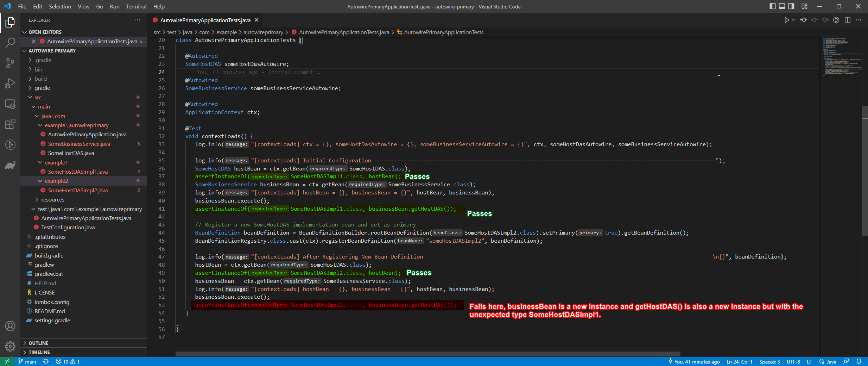This screenshot has height=366, width=868.
Task: Toggle Panel visibility layout button
Action: point(782,6)
